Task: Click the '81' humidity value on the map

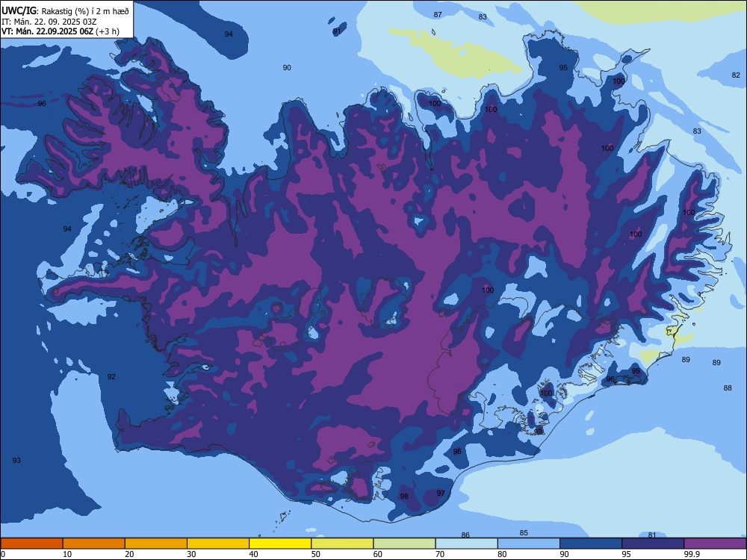Action: (x=652, y=535)
